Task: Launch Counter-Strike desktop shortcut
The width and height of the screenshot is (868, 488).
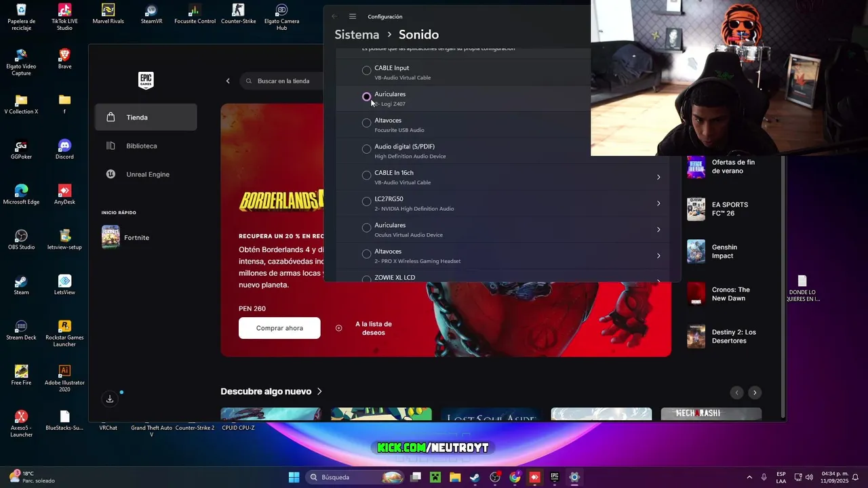Action: tap(238, 14)
